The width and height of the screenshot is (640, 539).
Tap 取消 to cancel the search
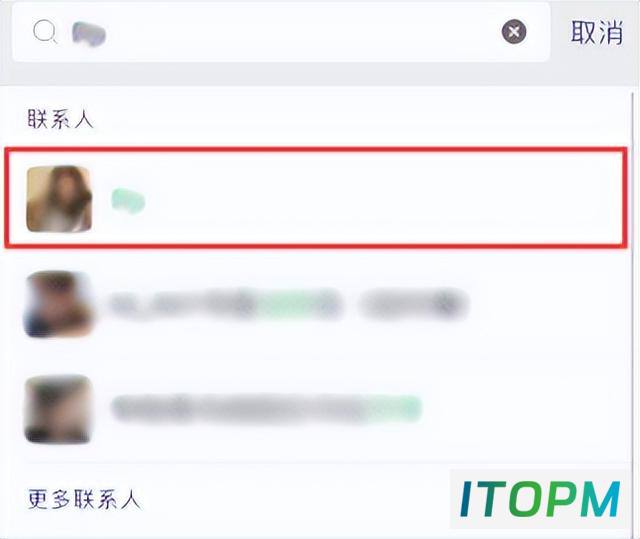pos(597,32)
